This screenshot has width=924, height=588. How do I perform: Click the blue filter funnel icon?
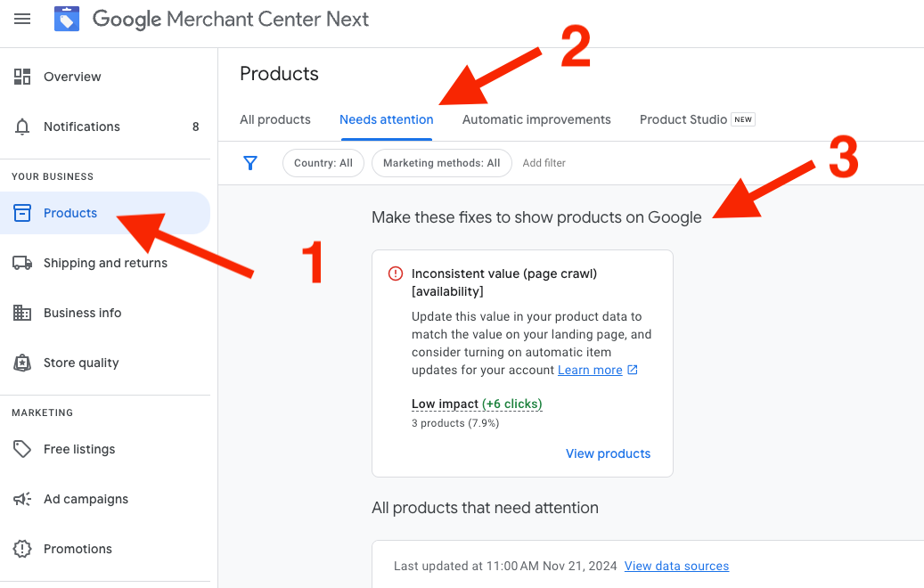click(x=250, y=163)
